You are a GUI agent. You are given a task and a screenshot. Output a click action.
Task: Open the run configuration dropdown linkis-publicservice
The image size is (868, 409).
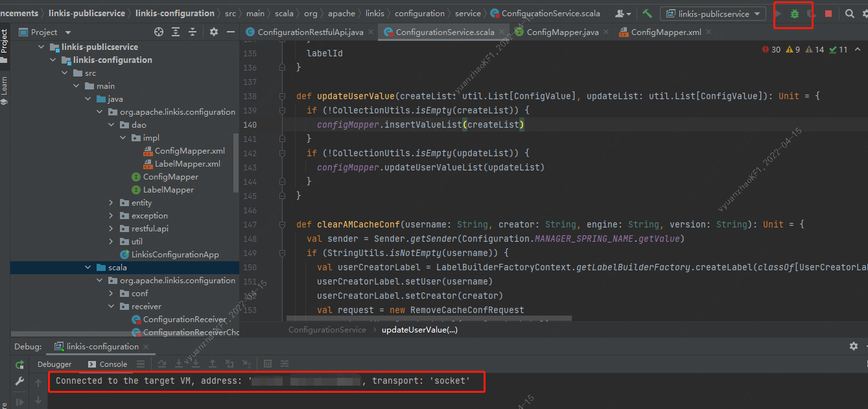712,13
